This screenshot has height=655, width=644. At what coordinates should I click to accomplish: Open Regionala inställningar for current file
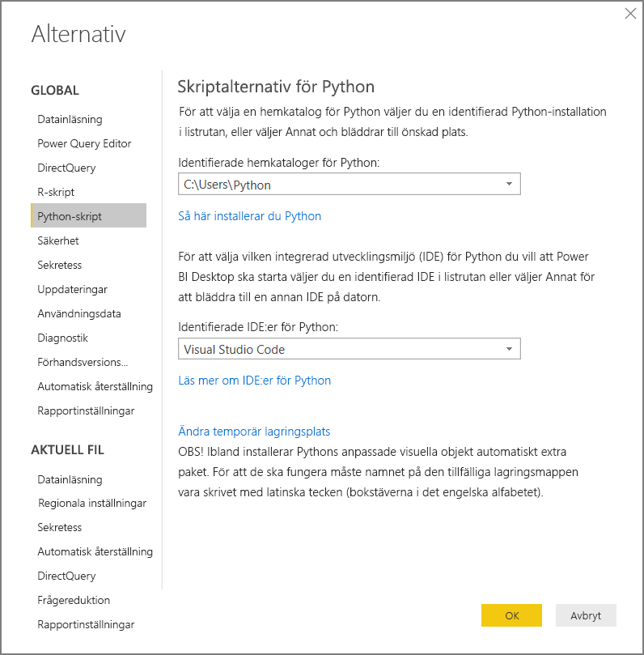[83, 503]
